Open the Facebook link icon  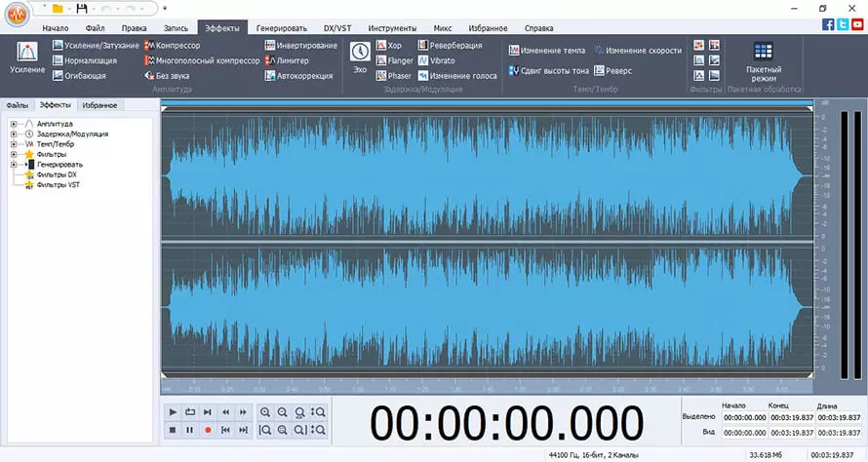point(828,24)
